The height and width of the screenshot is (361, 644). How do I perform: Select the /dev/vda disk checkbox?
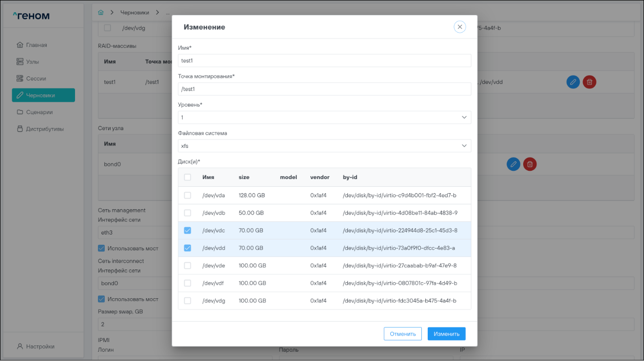pyautogui.click(x=188, y=196)
